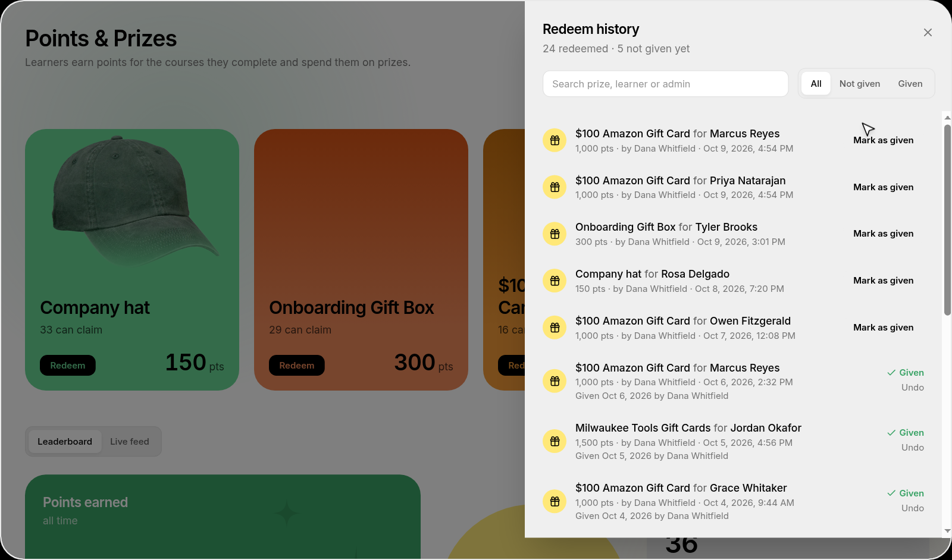Open the Leaderboard tab
The width and height of the screenshot is (952, 560).
pos(65,442)
